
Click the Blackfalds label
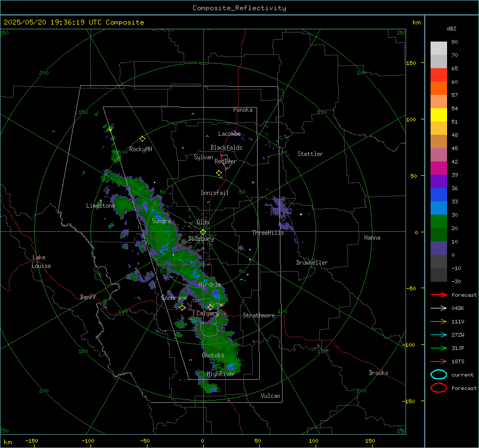pos(226,148)
